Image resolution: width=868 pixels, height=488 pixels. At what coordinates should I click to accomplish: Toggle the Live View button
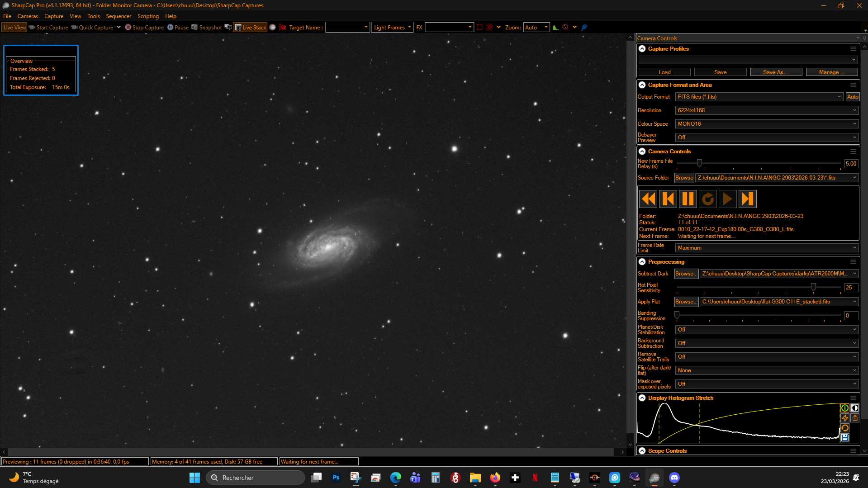14,28
